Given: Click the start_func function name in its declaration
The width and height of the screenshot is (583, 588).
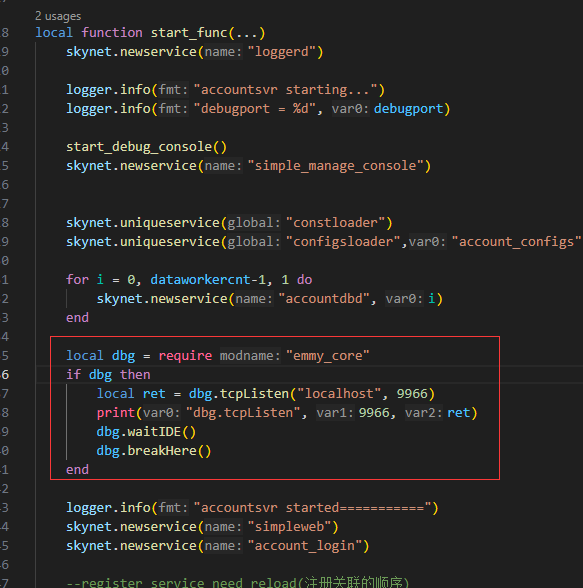Looking at the screenshot, I should (x=189, y=33).
